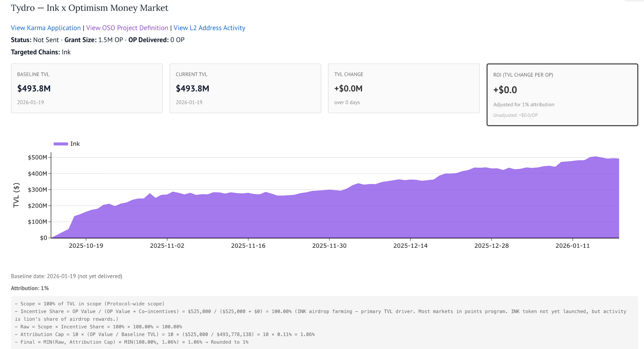644x349 pixels.
Task: Click the ROI (TVL Change Per OP) card
Action: 562,95
